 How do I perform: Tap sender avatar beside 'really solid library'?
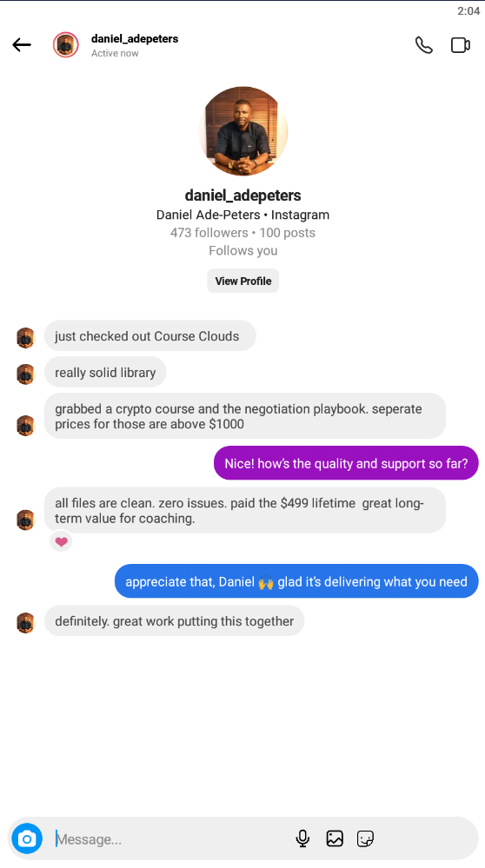click(x=25, y=374)
